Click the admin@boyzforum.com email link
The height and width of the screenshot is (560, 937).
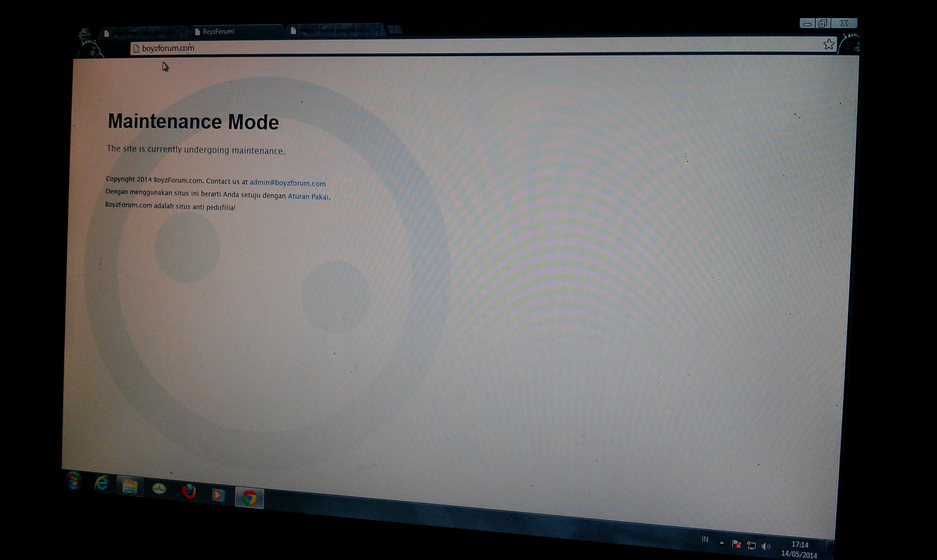[287, 183]
